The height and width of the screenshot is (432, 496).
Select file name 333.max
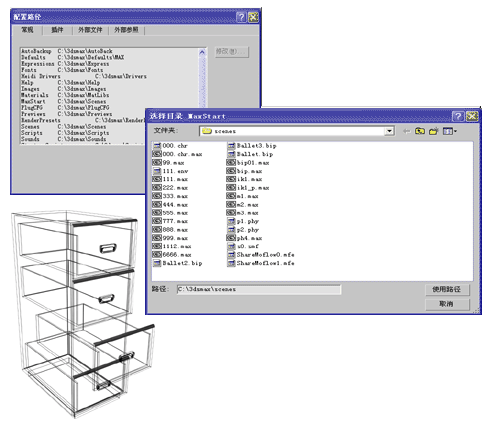coord(175,196)
